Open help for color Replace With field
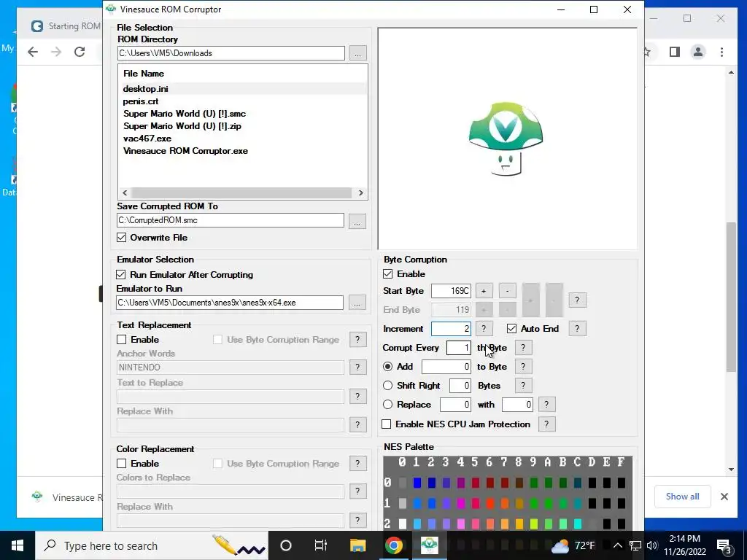747x560 pixels. point(357,520)
